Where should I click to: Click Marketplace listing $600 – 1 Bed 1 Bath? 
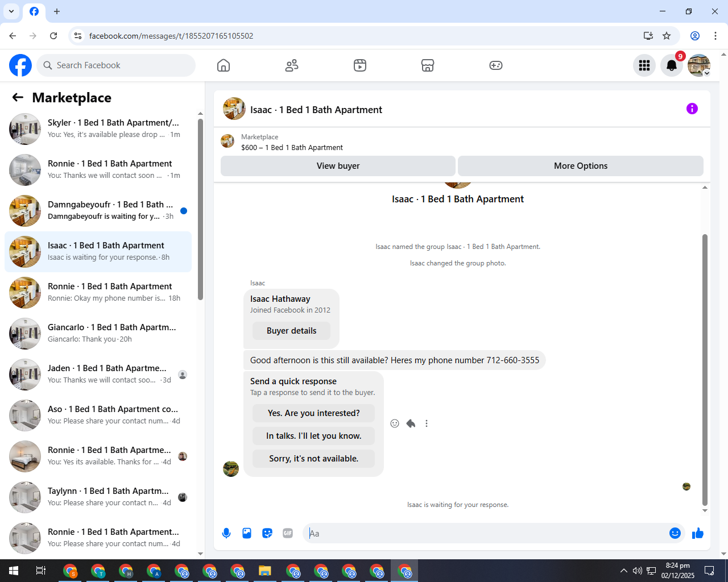point(292,147)
